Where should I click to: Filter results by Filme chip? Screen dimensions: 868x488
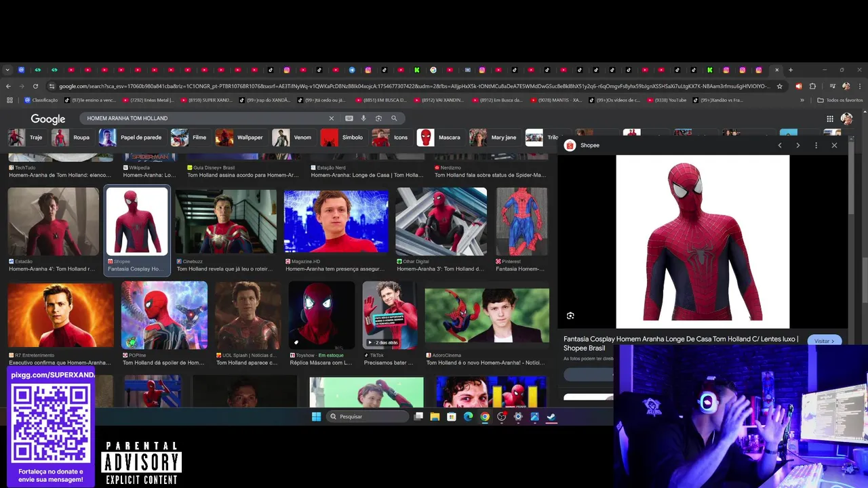[x=190, y=138]
